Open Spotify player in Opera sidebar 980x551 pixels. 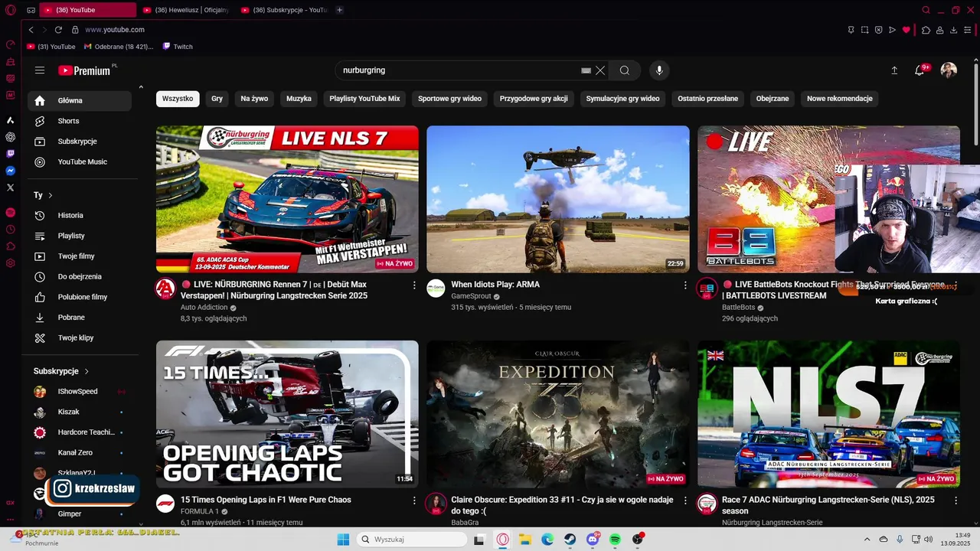pyautogui.click(x=11, y=212)
